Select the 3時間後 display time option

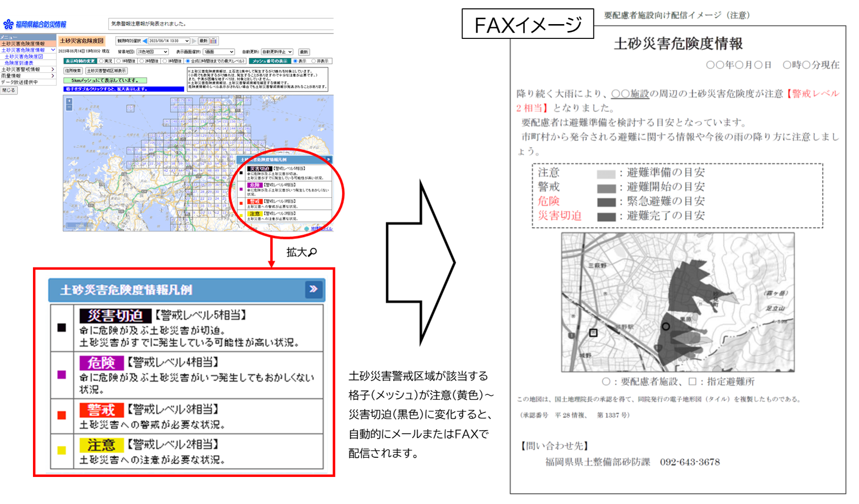tap(164, 61)
